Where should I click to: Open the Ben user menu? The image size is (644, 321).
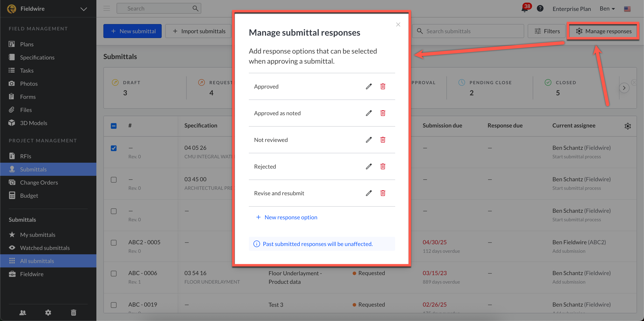[x=607, y=9]
